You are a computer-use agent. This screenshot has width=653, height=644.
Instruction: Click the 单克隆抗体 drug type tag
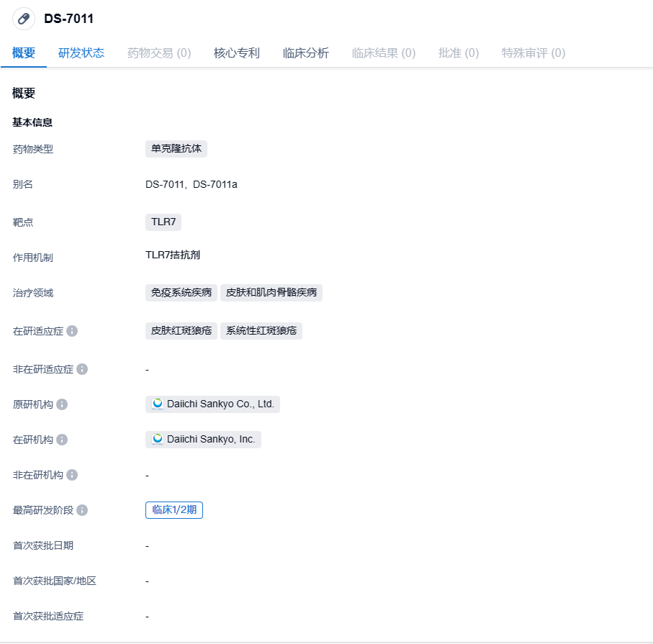[x=176, y=149]
